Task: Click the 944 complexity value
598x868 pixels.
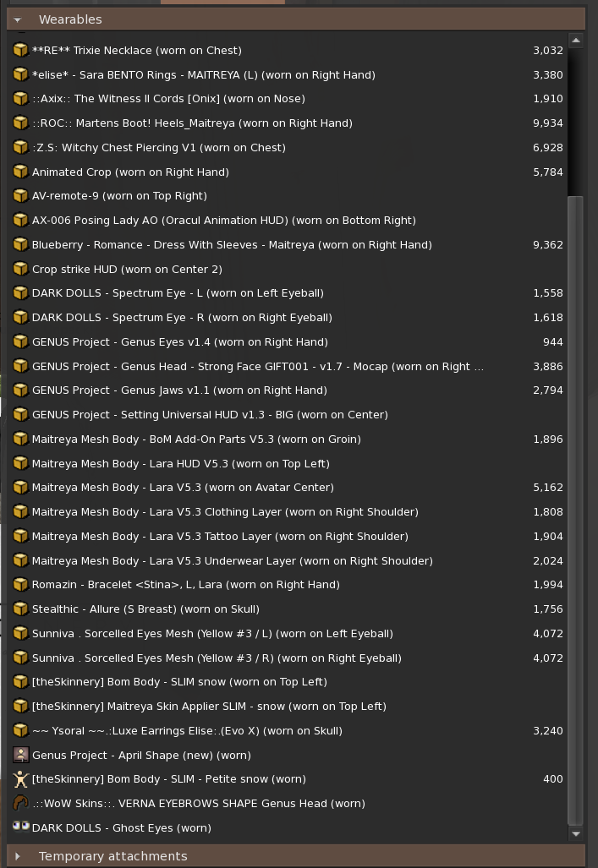Action: (552, 342)
